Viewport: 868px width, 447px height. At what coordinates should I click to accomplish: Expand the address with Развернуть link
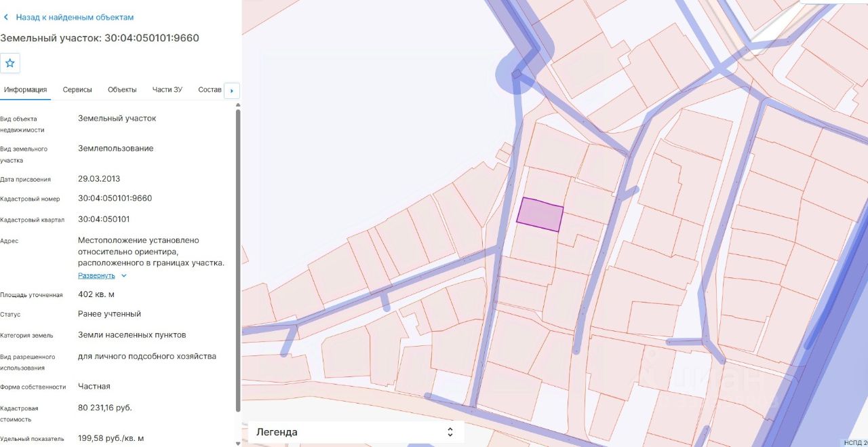click(x=96, y=276)
